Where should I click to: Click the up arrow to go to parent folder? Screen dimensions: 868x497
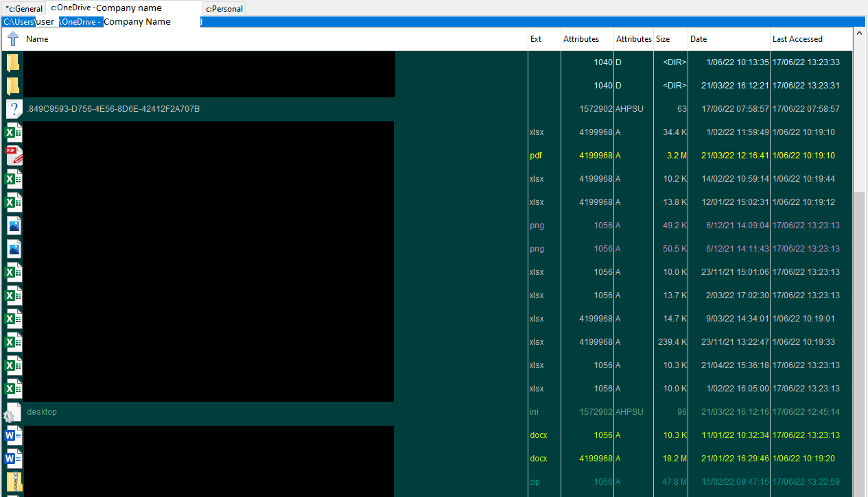click(x=12, y=39)
